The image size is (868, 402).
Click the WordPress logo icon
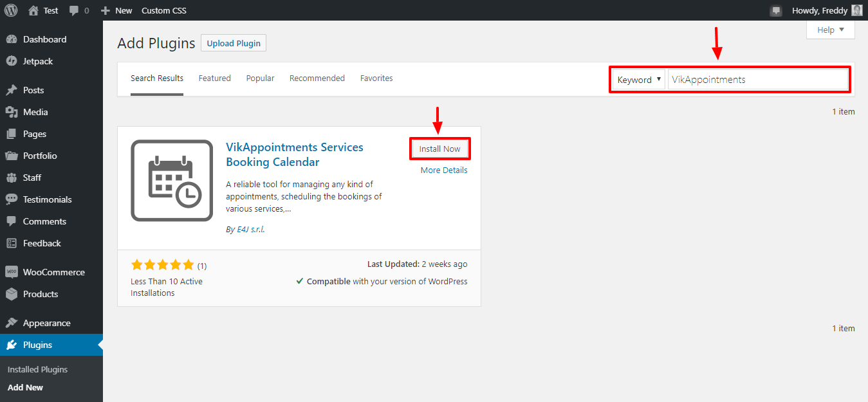11,10
